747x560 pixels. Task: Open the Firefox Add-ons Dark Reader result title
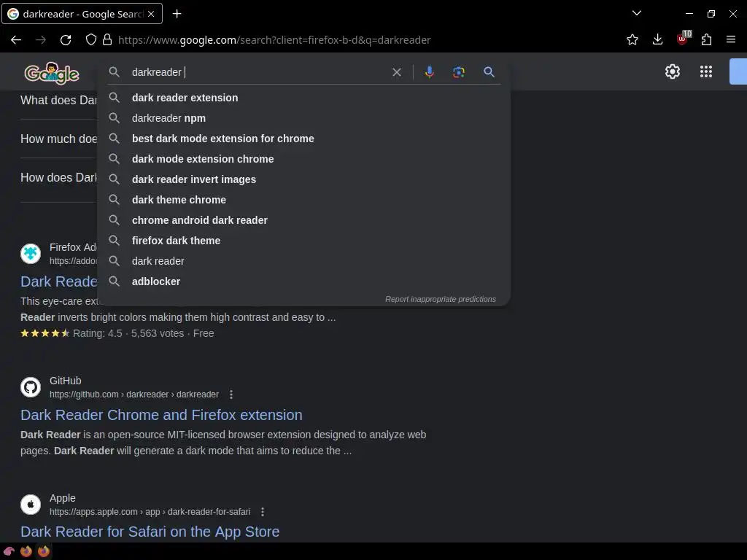tap(58, 281)
